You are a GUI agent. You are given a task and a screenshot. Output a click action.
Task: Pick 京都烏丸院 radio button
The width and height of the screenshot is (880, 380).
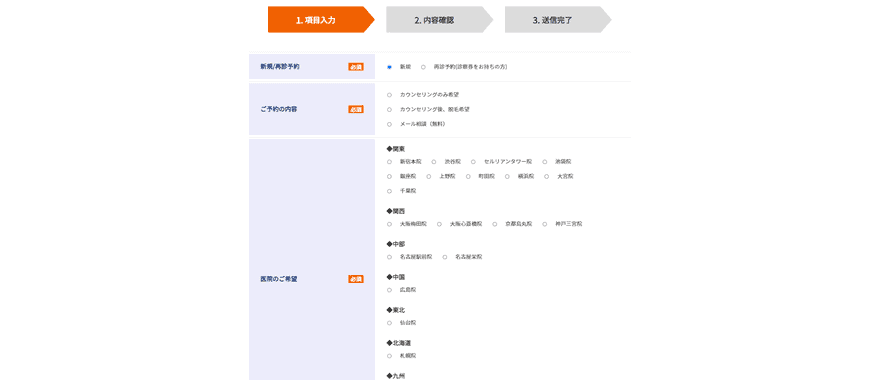coord(494,224)
